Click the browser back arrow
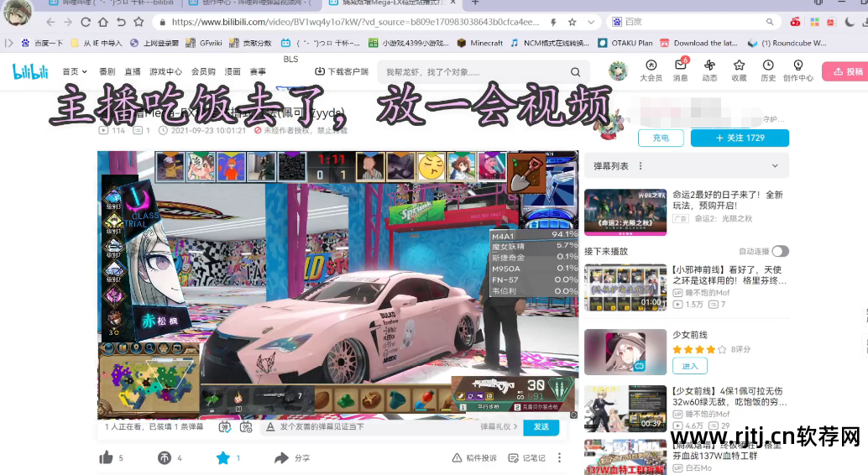Screen dimensions: 868x475 (50, 22)
